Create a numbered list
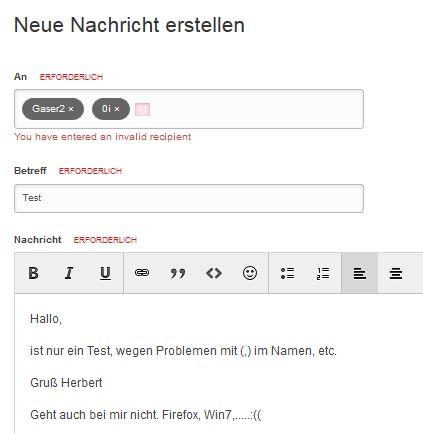This screenshot has height=434, width=423. (323, 273)
